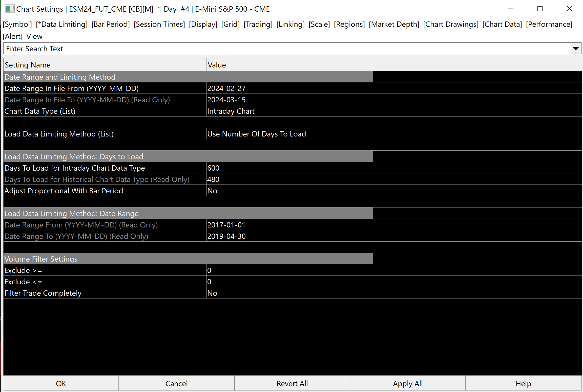The image size is (583, 392).
Task: Switch to the [Bar Period] tab
Action: click(x=111, y=24)
